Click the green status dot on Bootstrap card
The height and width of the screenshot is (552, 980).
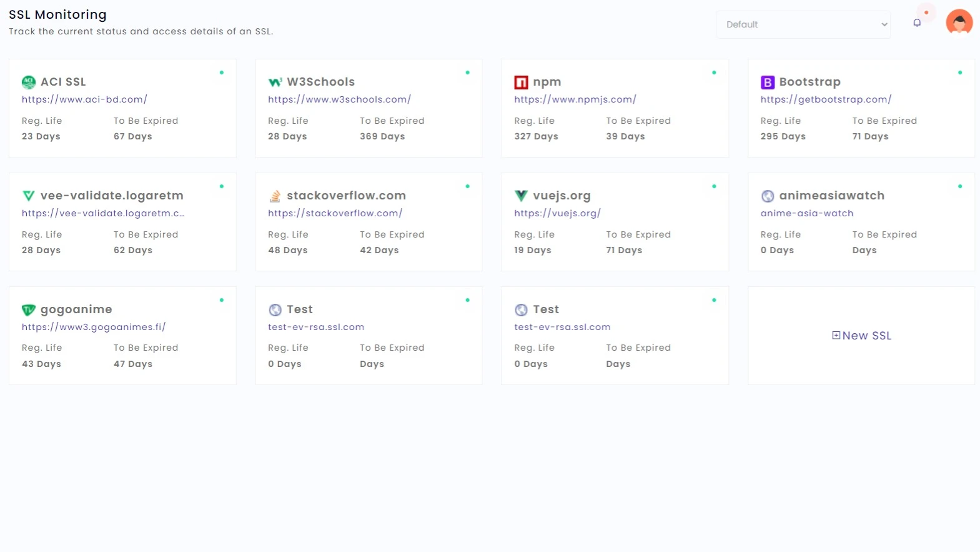960,73
